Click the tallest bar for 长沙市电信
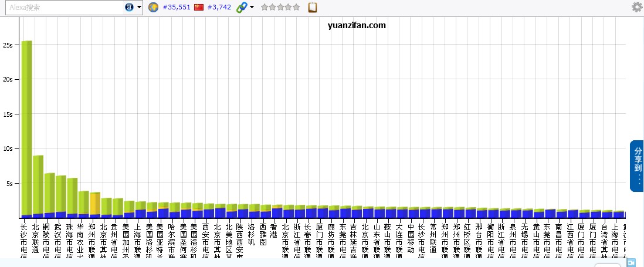 coord(26,129)
